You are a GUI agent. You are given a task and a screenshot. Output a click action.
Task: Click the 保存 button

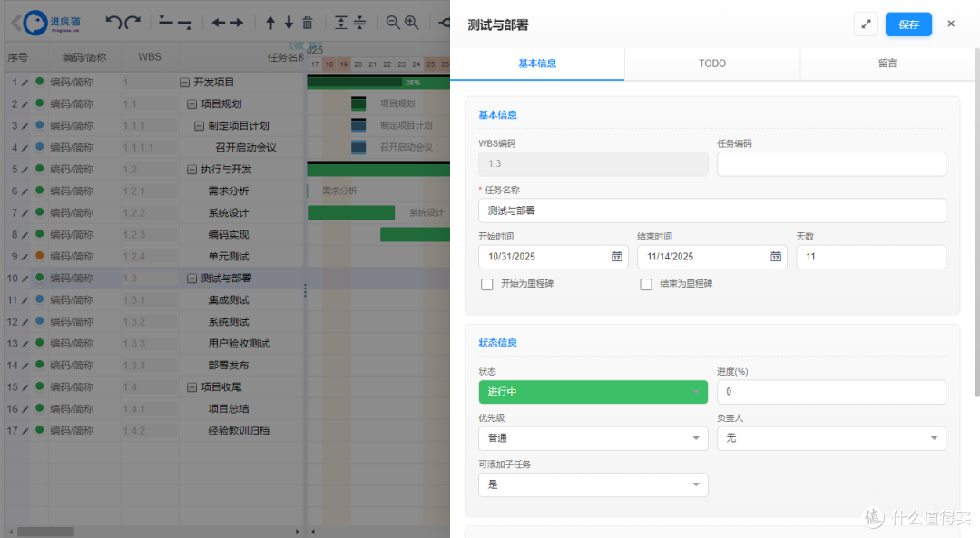908,24
